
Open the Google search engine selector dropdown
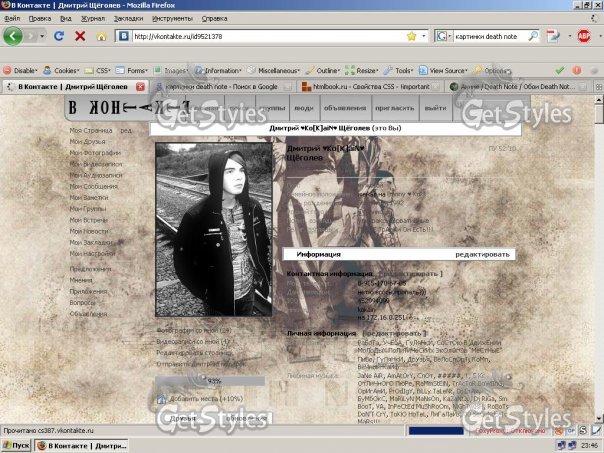point(443,36)
